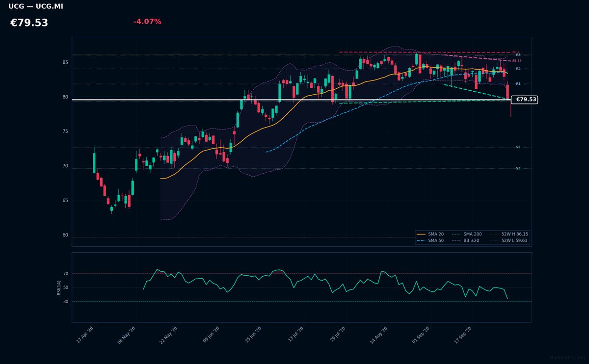Click the RSI(14) axis title

pos(59,287)
